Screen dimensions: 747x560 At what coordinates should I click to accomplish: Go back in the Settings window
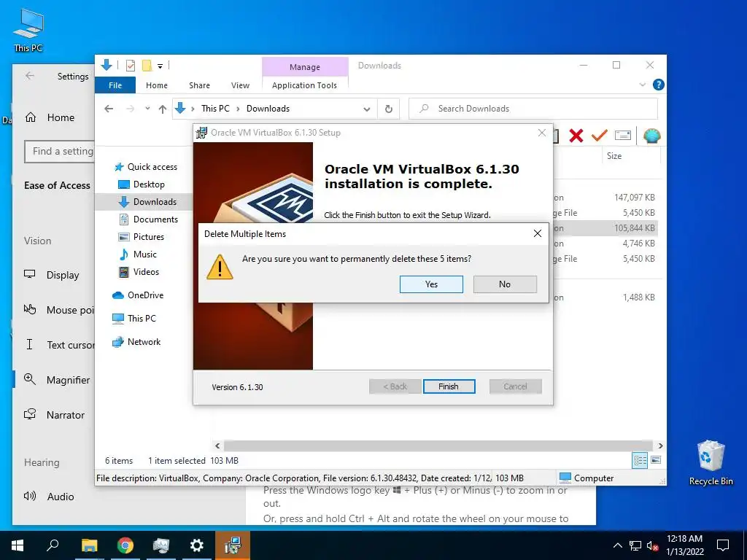click(30, 76)
